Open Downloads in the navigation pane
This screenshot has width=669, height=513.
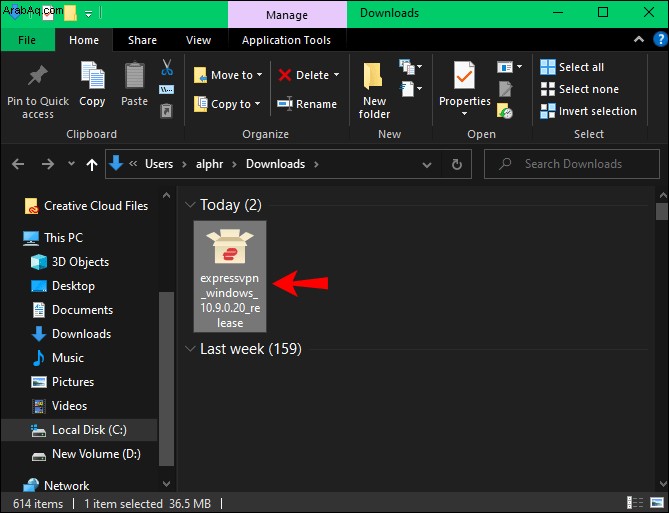(71, 334)
